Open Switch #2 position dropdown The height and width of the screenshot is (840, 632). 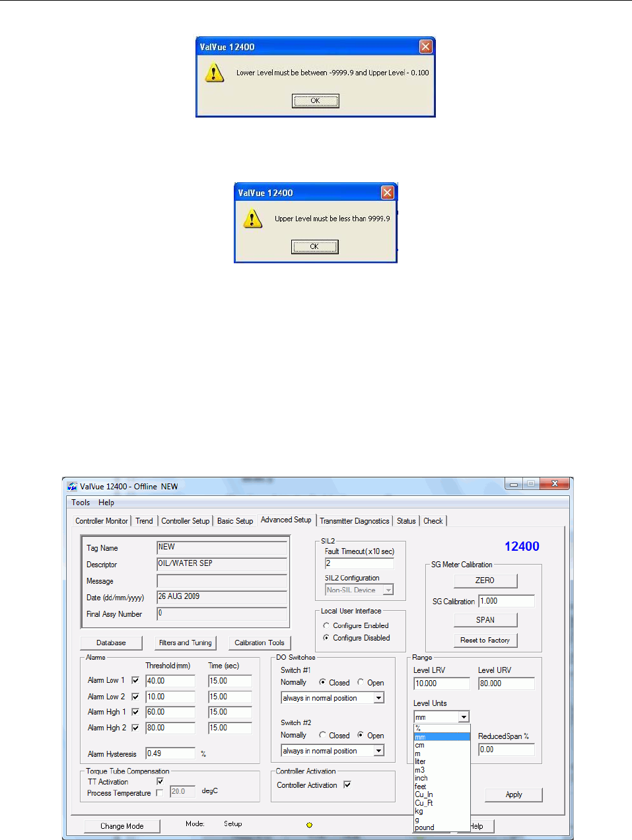(379, 751)
